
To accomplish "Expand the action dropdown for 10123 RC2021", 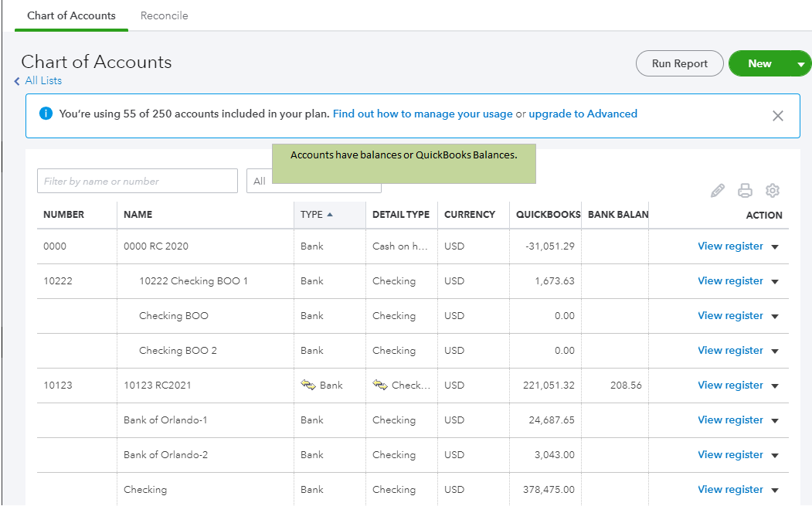I will pyautogui.click(x=776, y=385).
